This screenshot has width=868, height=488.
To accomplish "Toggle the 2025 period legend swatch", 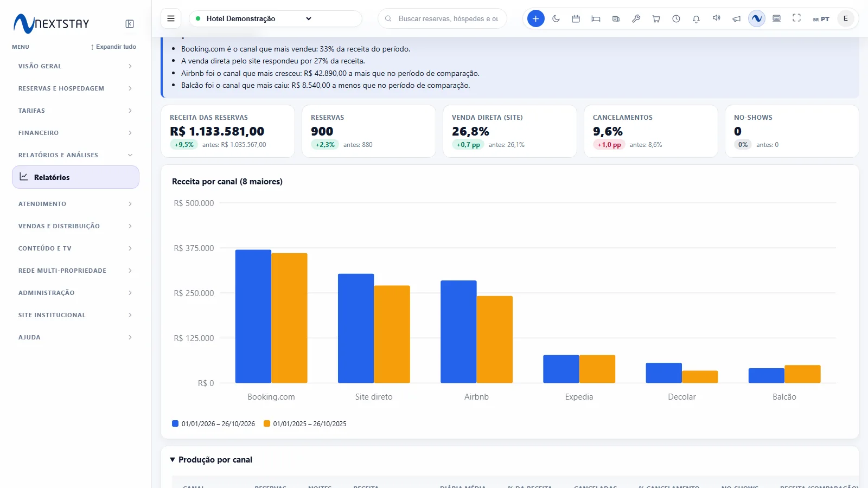I will click(x=267, y=423).
